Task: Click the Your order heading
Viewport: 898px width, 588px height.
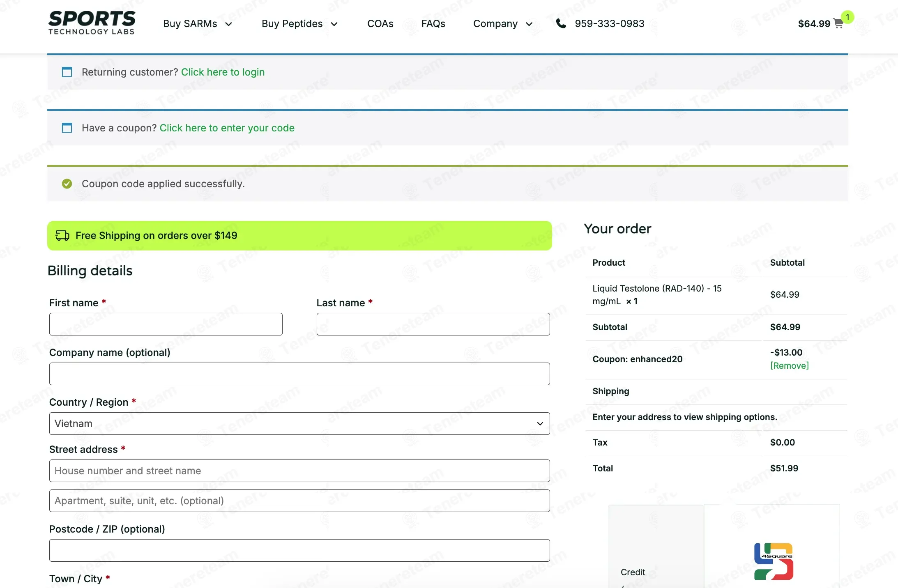Action: [617, 229]
